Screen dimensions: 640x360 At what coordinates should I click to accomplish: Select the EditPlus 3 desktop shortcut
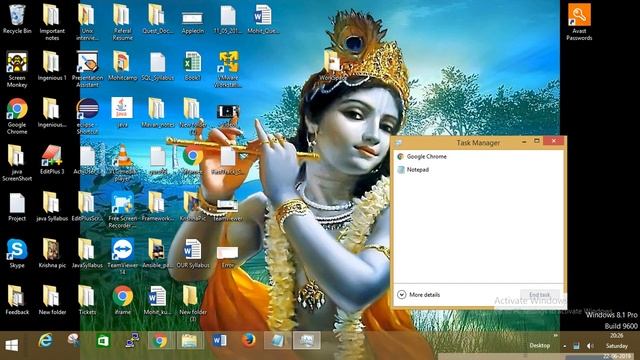coord(52,160)
